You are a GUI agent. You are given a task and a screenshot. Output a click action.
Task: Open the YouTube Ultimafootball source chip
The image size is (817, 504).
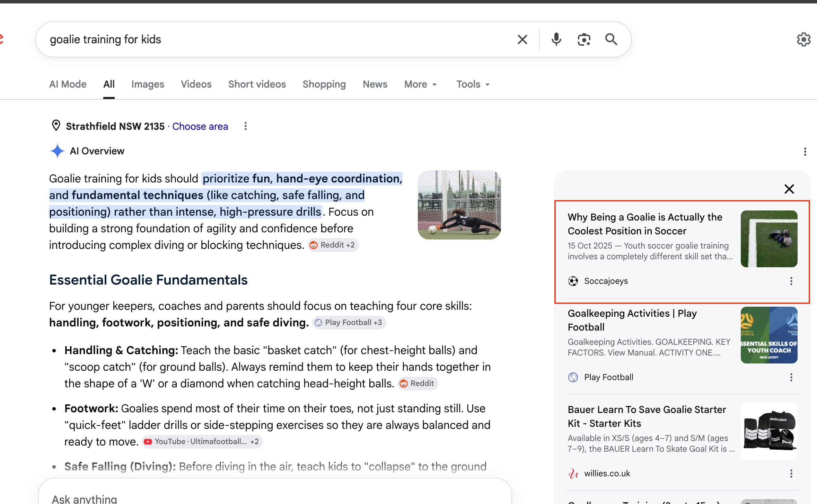coord(202,442)
